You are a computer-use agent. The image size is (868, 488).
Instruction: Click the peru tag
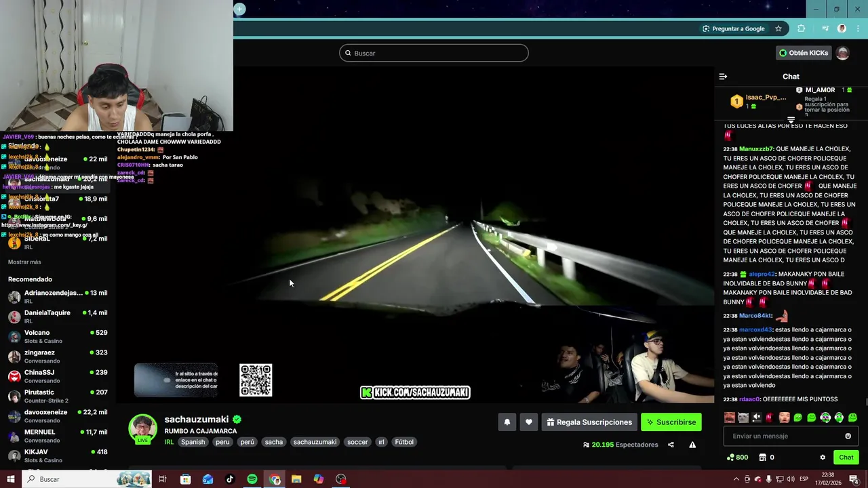click(222, 442)
